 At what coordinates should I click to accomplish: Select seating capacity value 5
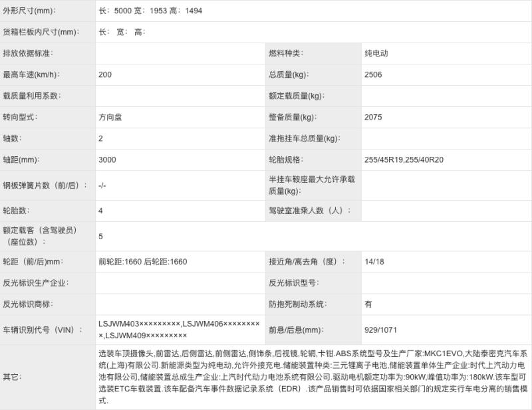coord(101,237)
